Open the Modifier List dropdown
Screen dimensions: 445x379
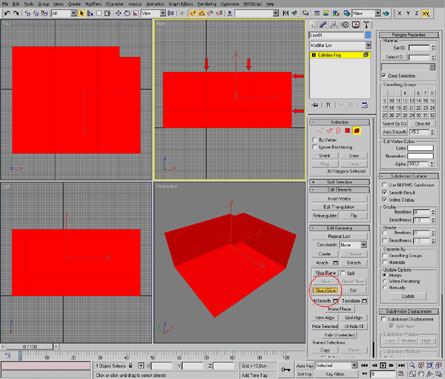point(340,45)
